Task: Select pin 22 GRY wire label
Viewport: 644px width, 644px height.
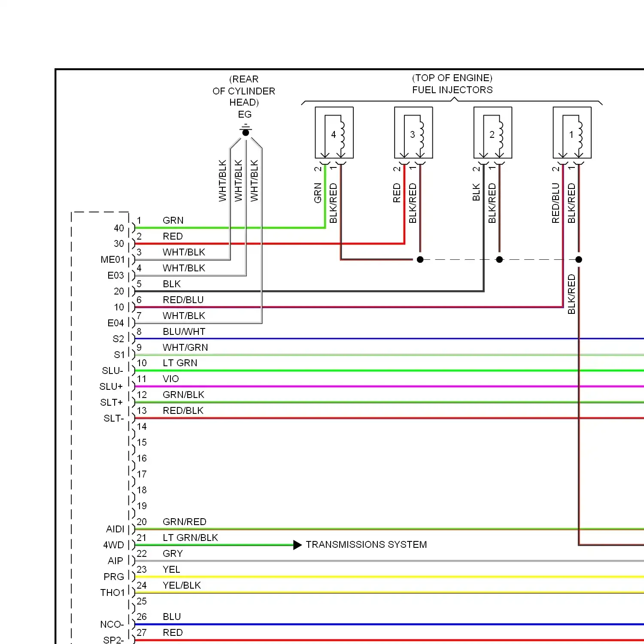Action: [173, 553]
